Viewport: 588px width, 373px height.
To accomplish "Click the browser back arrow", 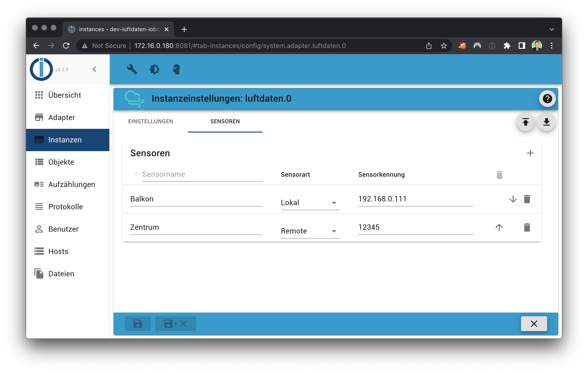I will pos(36,46).
